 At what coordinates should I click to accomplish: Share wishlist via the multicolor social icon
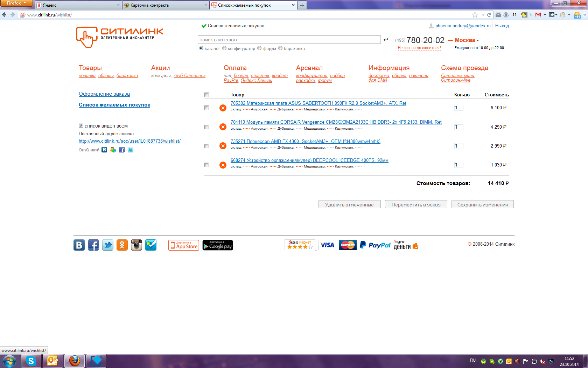click(x=113, y=150)
